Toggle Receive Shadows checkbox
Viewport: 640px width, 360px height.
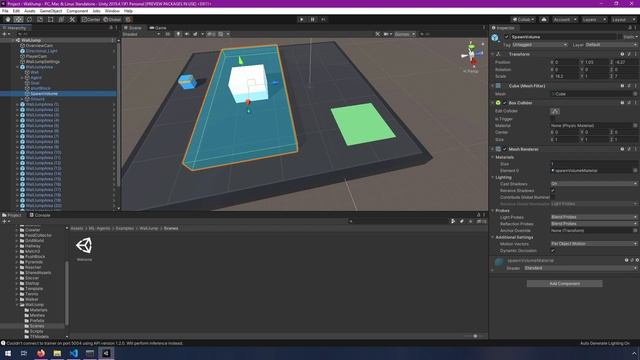553,190
